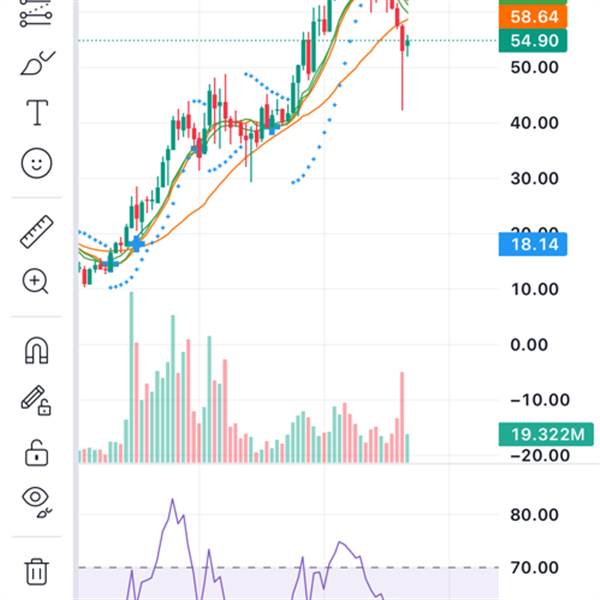Click the 80.00 RSI axis label
This screenshot has width=600, height=600.
pos(534,515)
